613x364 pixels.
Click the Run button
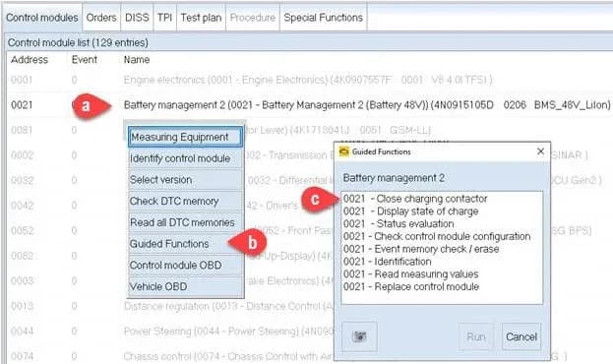coord(476,336)
